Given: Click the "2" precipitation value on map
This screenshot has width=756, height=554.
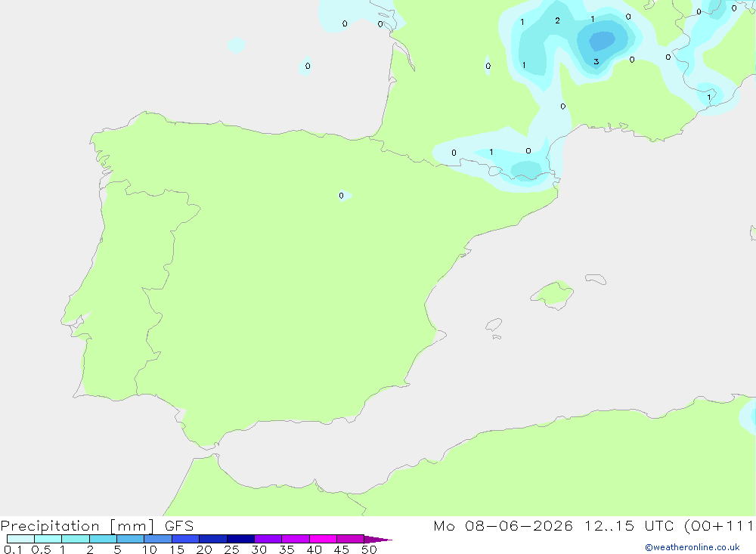Looking at the screenshot, I should (557, 20).
